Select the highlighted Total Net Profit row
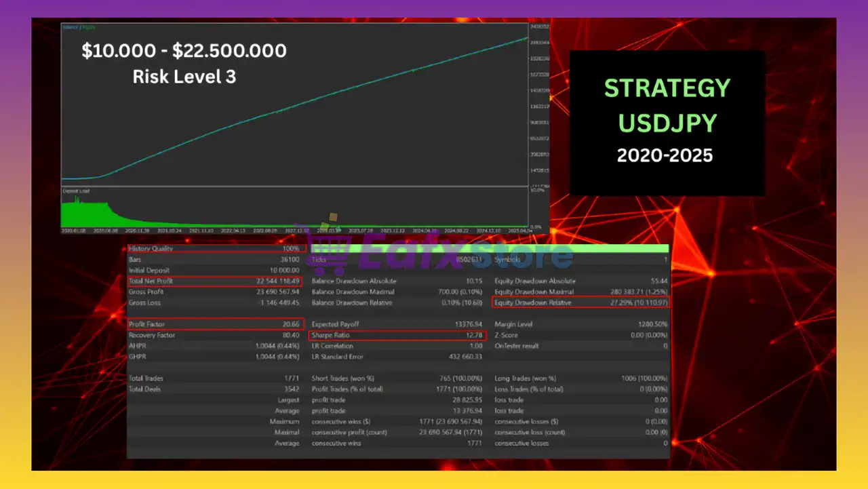Viewport: 868px width, 489px height. (216, 281)
